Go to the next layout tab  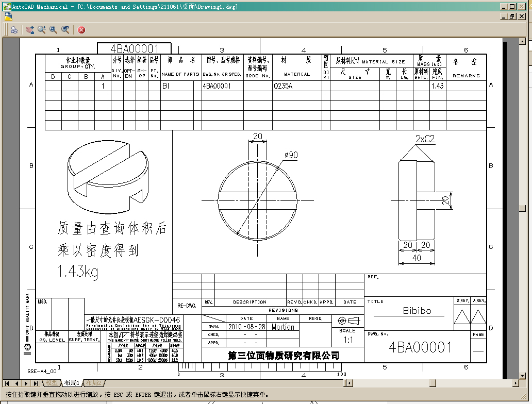coord(26,383)
